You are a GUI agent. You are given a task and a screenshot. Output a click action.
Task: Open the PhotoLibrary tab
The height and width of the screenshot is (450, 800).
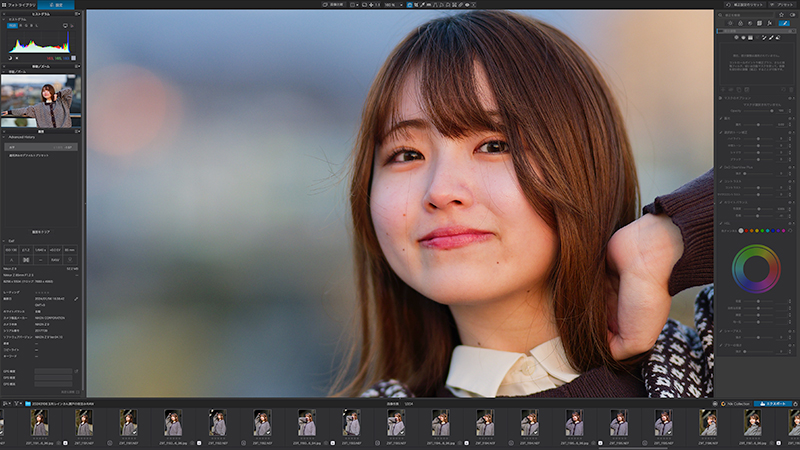tap(18, 5)
